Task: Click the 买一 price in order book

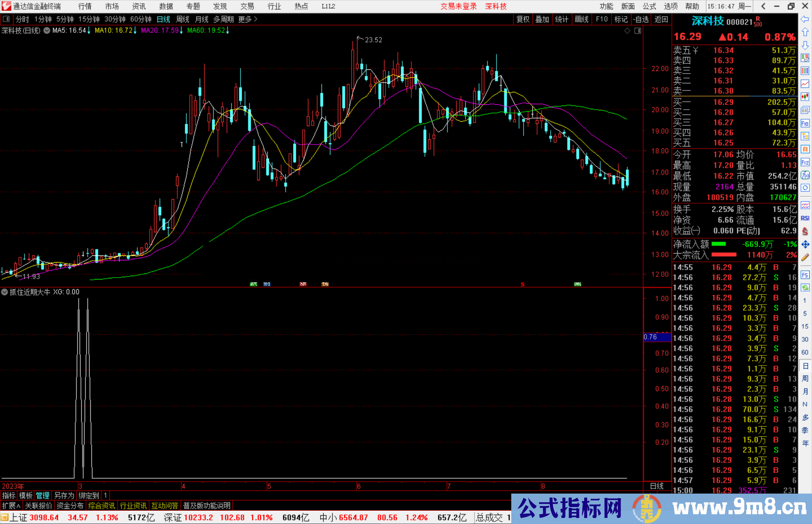Action: point(723,102)
